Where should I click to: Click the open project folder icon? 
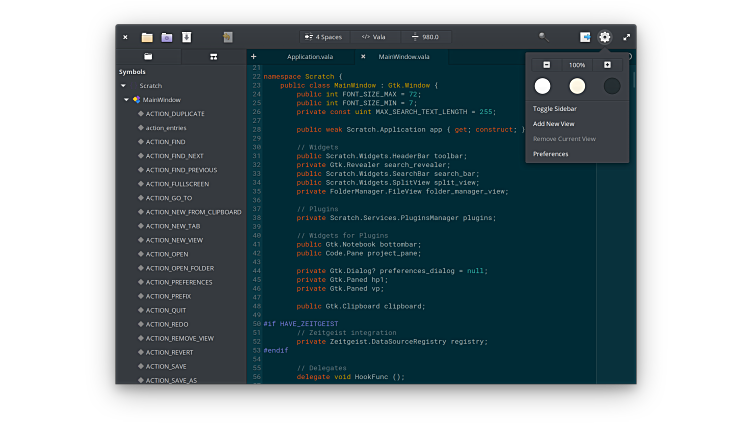pos(167,37)
